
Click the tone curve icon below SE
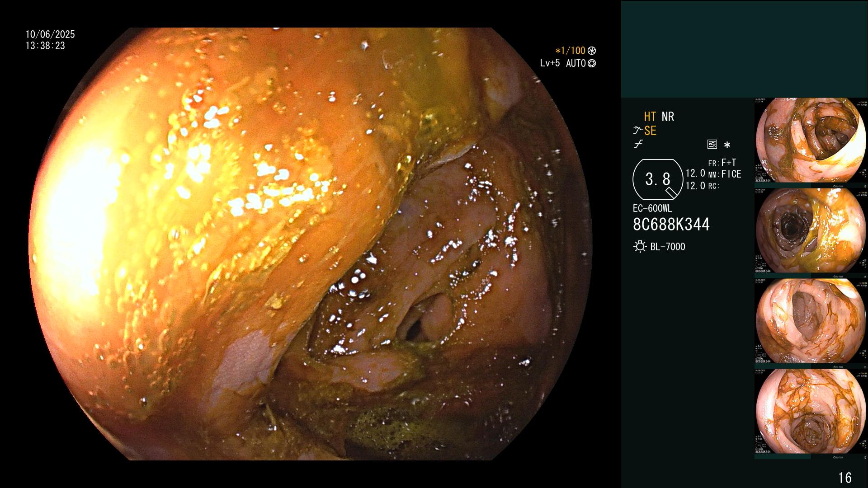[x=638, y=144]
